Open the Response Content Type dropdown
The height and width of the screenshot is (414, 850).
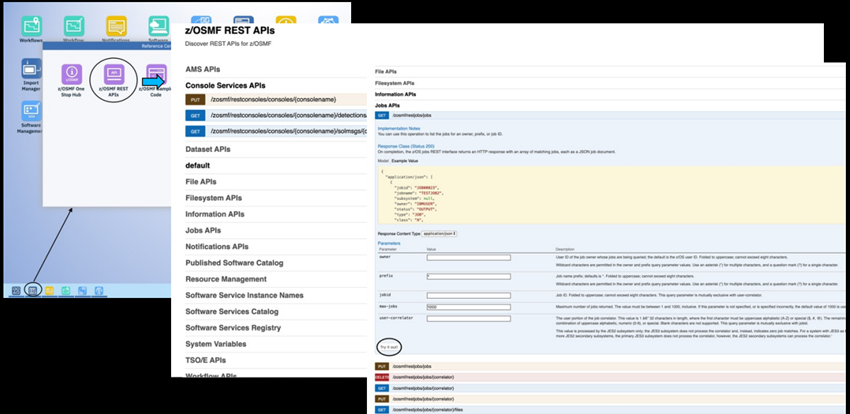[x=439, y=233]
